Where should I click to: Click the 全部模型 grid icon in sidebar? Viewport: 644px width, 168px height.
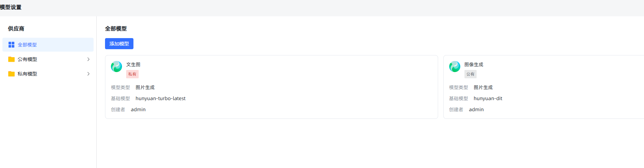pos(11,45)
